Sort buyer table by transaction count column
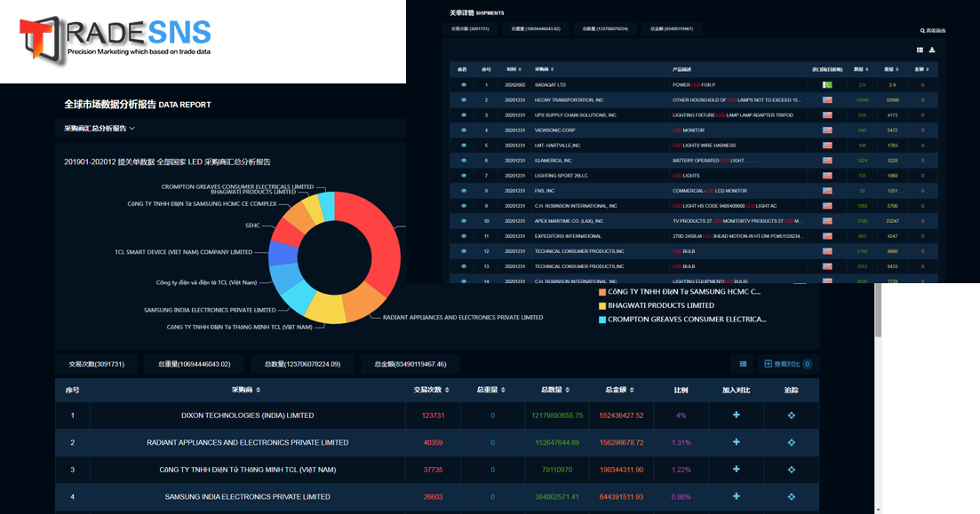The width and height of the screenshot is (980, 514). pos(432,390)
